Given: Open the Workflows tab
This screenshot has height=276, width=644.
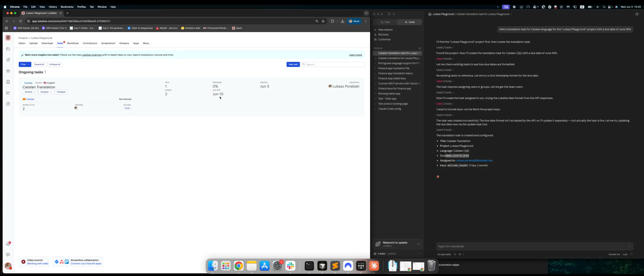Looking at the screenshot, I should [73, 43].
